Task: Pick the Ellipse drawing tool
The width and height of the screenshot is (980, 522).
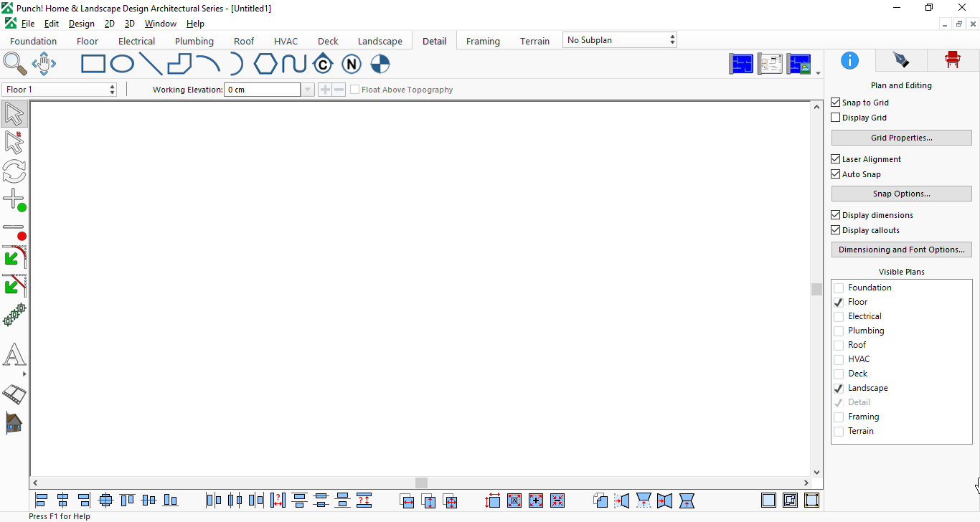Action: [122, 65]
